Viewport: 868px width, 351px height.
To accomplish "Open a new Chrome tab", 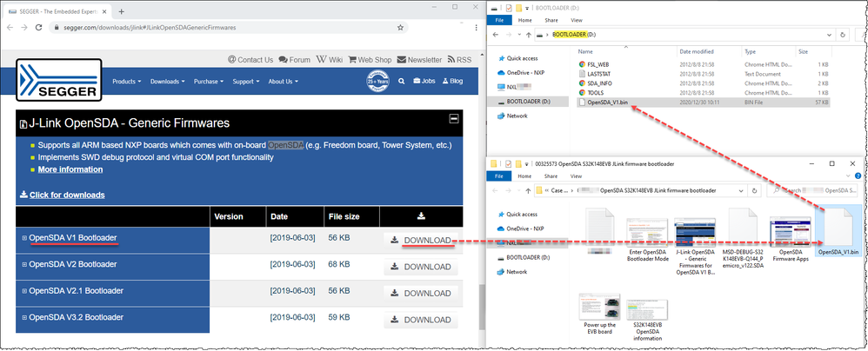I will coord(121,11).
